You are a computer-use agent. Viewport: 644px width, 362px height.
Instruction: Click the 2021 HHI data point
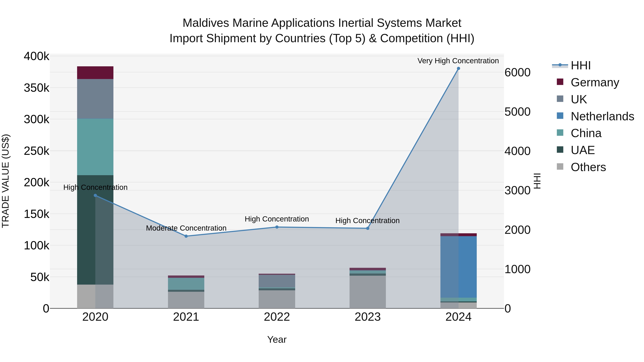click(x=186, y=236)
